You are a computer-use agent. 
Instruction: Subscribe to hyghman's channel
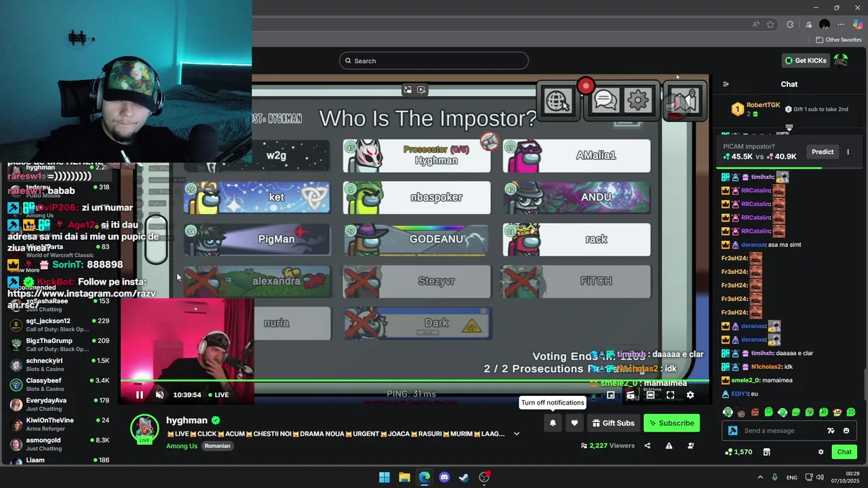point(671,423)
